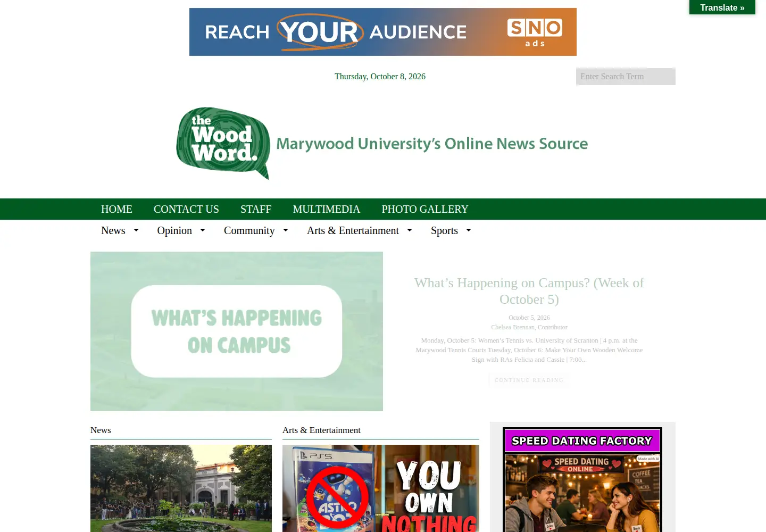Open the Opinion category link
This screenshot has width=766, height=532.
[174, 230]
